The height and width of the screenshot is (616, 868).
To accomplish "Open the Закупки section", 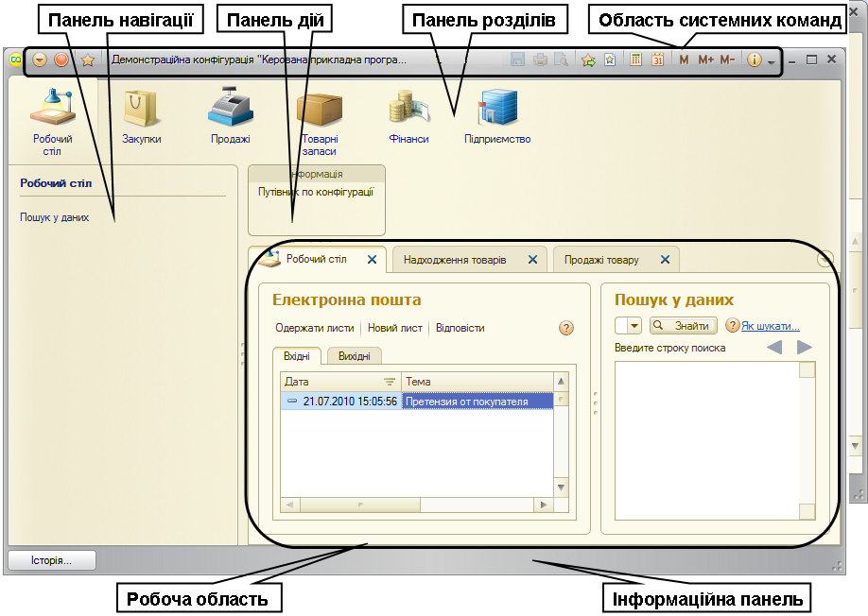I will 142,116.
